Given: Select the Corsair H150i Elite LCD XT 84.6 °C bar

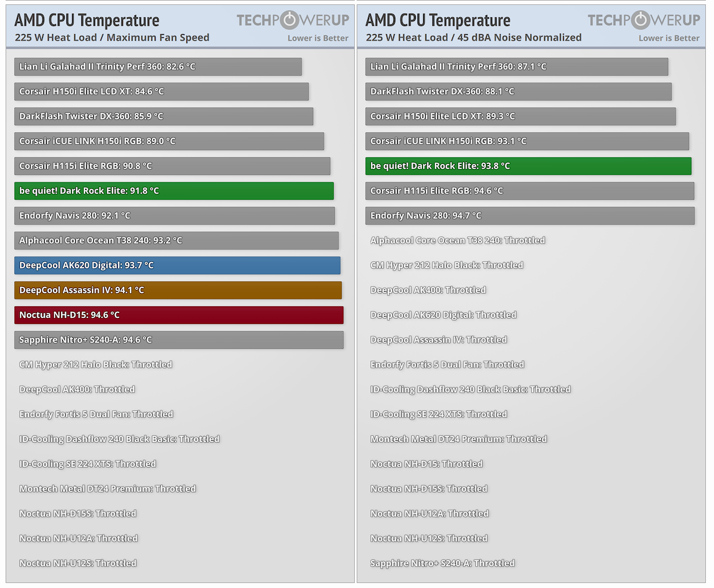Looking at the screenshot, I should [162, 91].
